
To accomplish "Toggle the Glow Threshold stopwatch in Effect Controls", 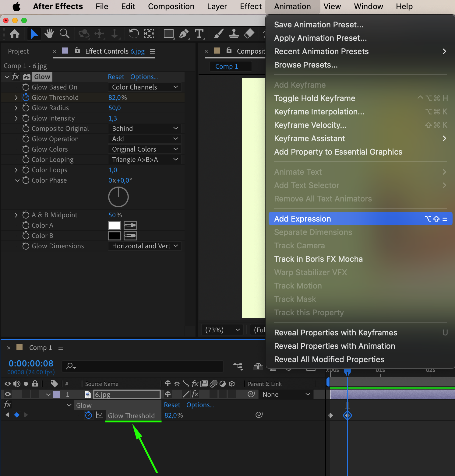I will point(26,97).
